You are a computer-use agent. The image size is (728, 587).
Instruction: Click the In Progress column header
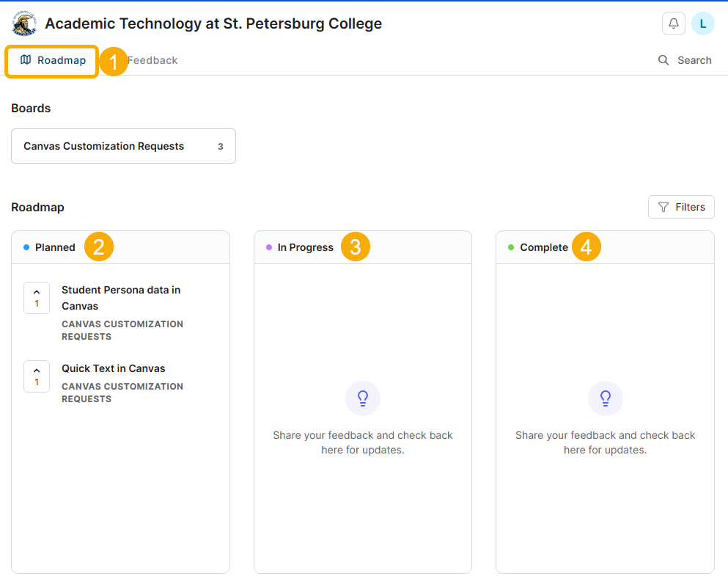pyautogui.click(x=305, y=247)
